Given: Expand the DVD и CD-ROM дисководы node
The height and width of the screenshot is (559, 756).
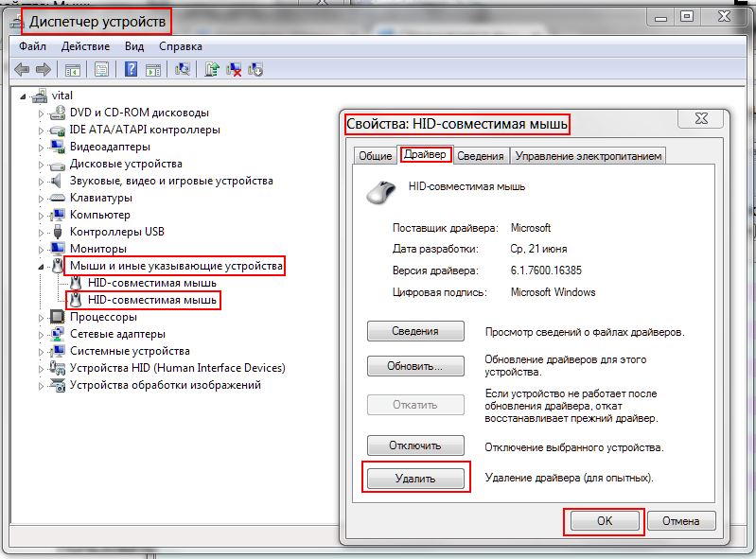Looking at the screenshot, I should (x=42, y=113).
